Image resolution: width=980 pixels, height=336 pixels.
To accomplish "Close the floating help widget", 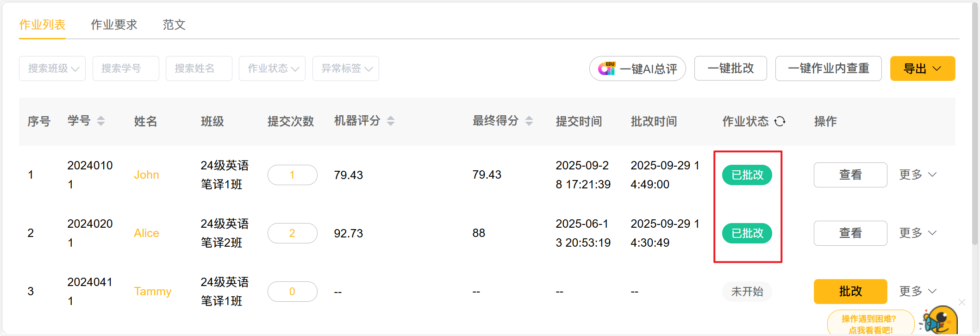I will tap(962, 302).
